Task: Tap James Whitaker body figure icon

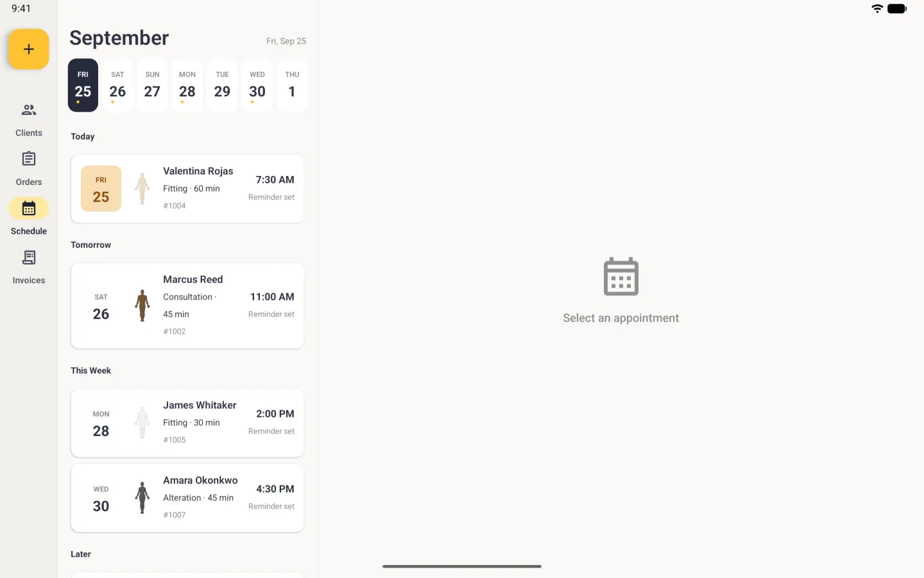Action: point(142,423)
